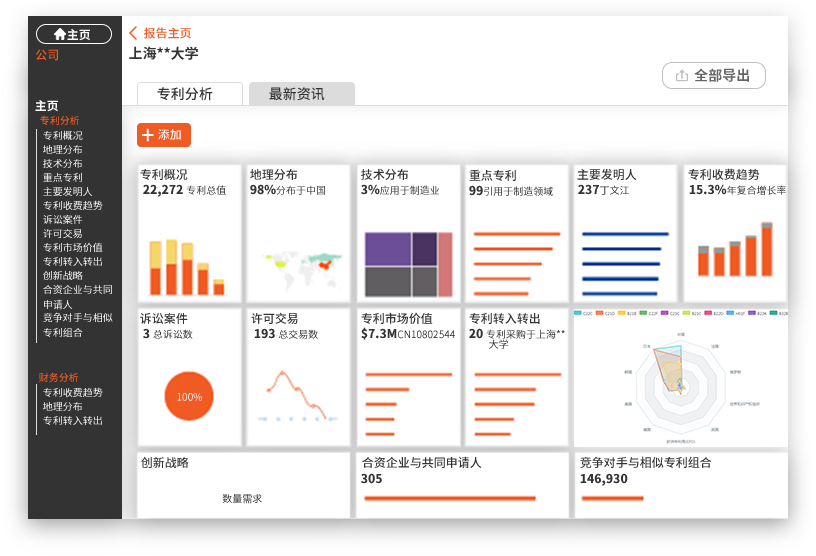Viewport: 816px width, 556px height.
Task: Click the back chevron beside 报告主页
Action: [x=133, y=33]
